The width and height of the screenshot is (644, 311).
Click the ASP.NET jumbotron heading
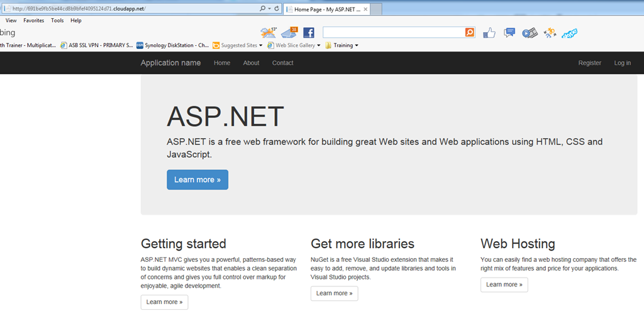(x=226, y=116)
